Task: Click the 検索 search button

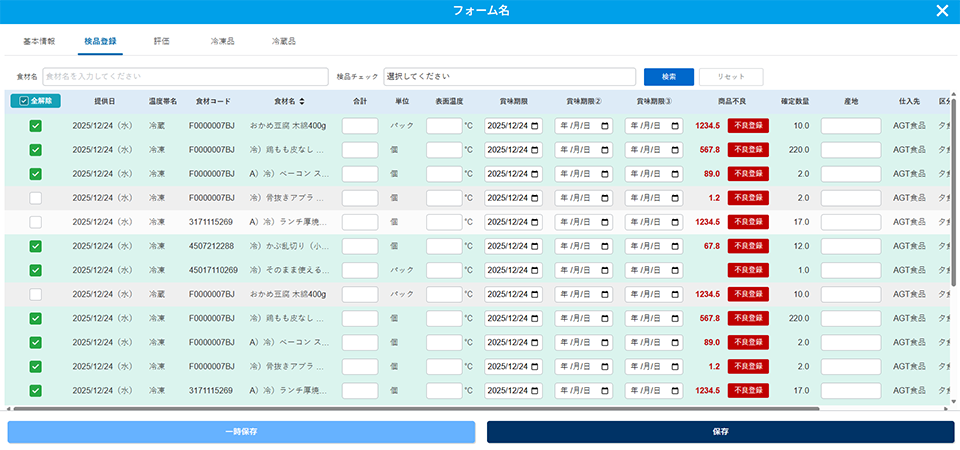Action: (x=669, y=77)
